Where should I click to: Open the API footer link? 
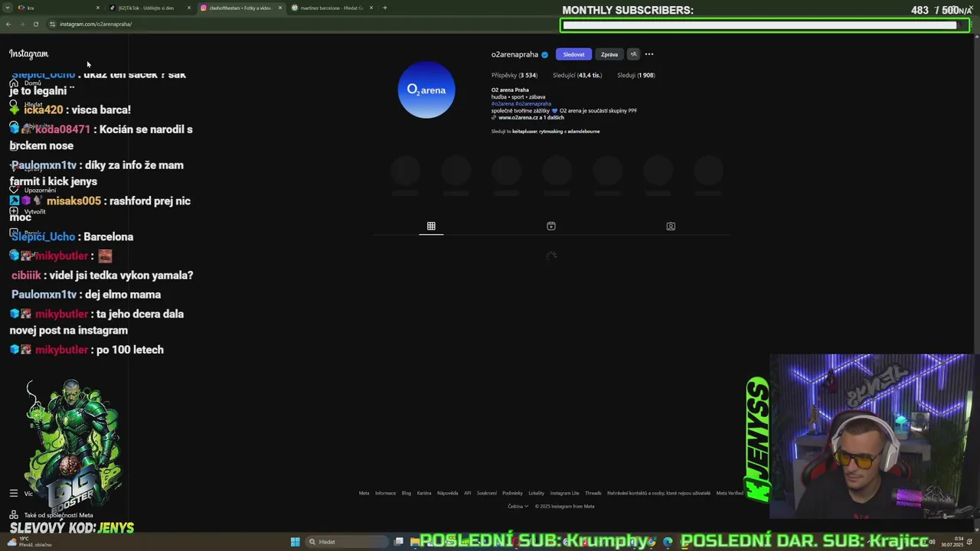pos(467,493)
